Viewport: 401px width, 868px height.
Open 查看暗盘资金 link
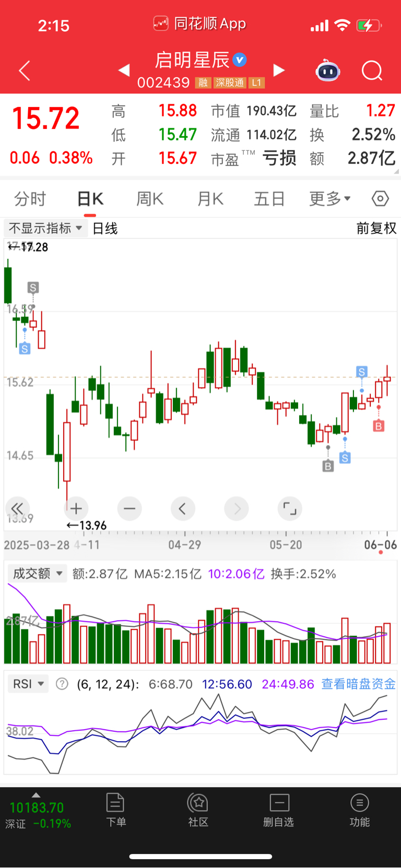(358, 684)
